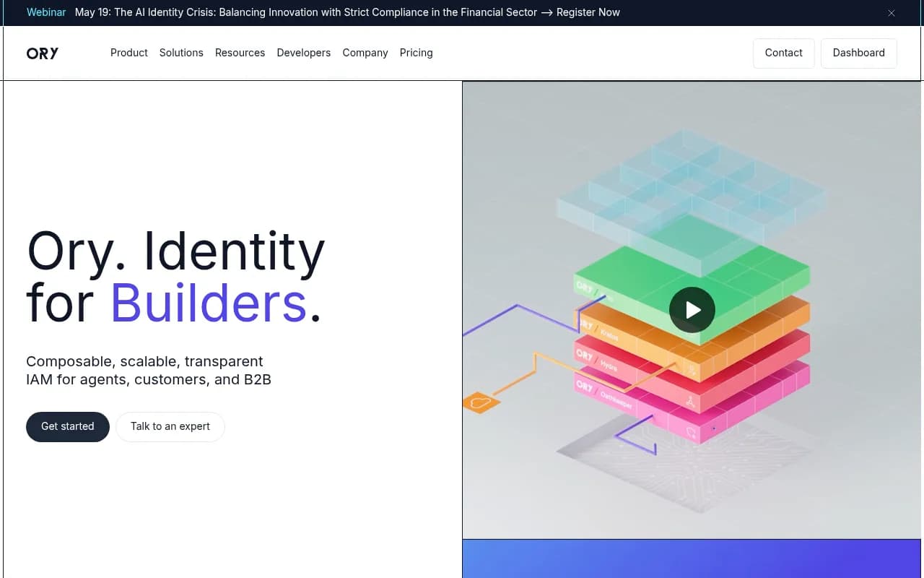This screenshot has height=578, width=924.
Task: Click the orange cloud icon in illustration
Action: (x=481, y=402)
